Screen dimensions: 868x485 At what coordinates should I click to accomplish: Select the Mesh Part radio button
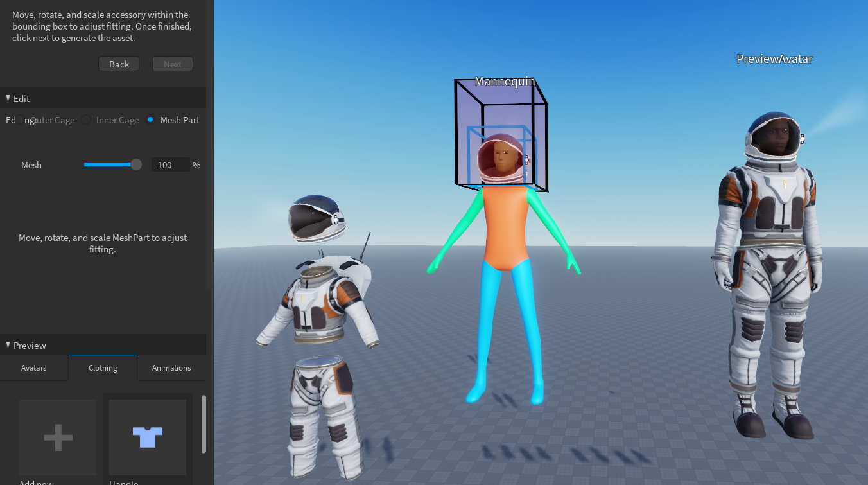tap(150, 120)
